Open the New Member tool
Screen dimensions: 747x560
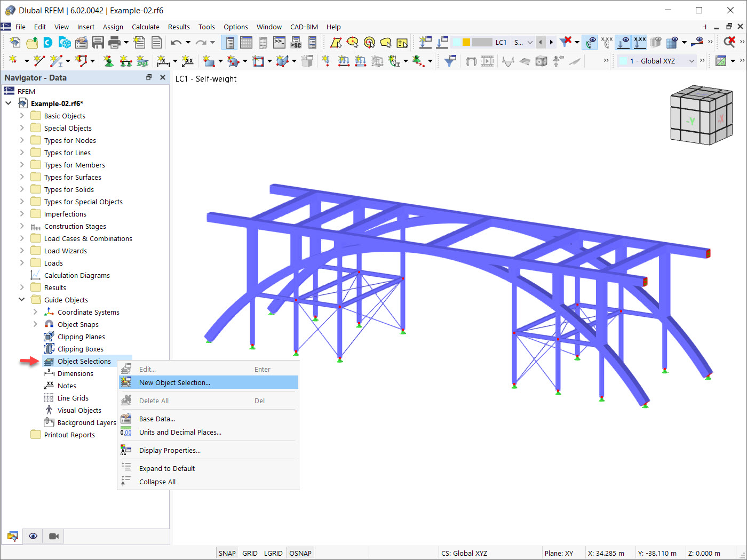(x=57, y=61)
